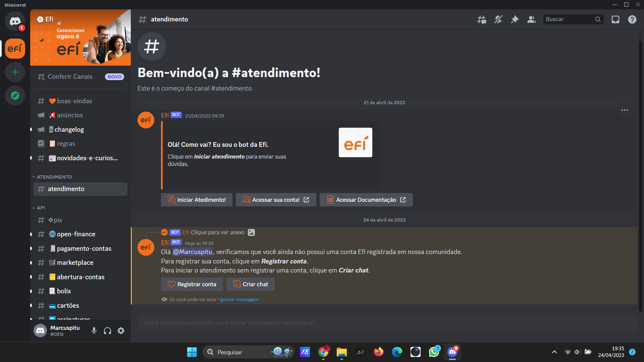Toggle the member list icon
The image size is (644, 362).
[x=531, y=19]
